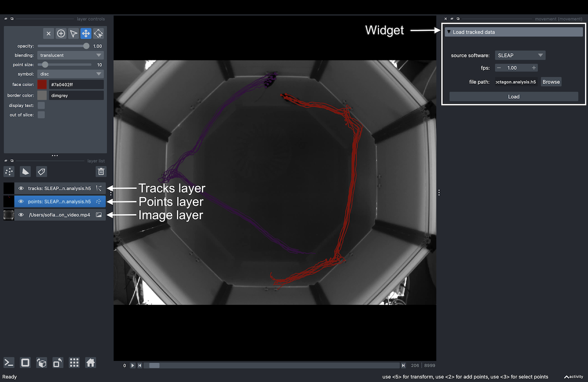
Task: Open the blending dropdown
Action: tap(70, 55)
